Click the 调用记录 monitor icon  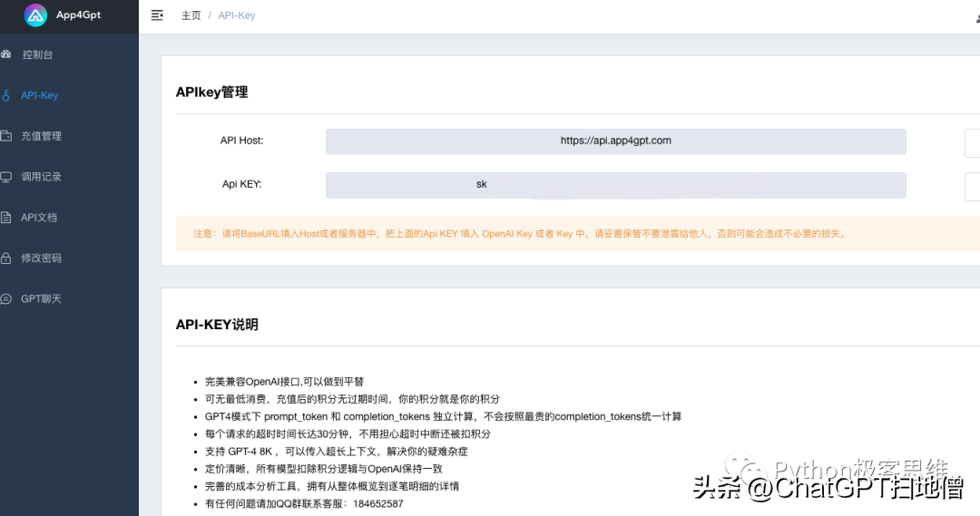point(6,177)
